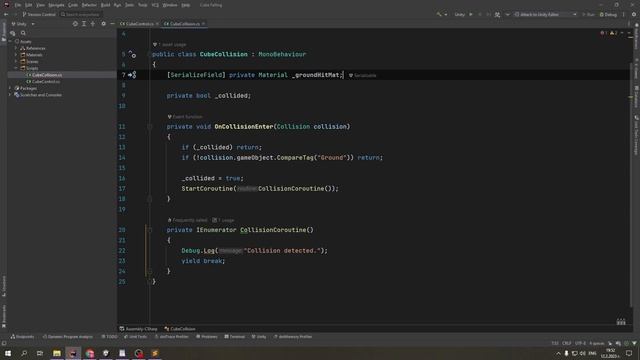
Task: Expand the Materials folder
Action: [x=16, y=55]
